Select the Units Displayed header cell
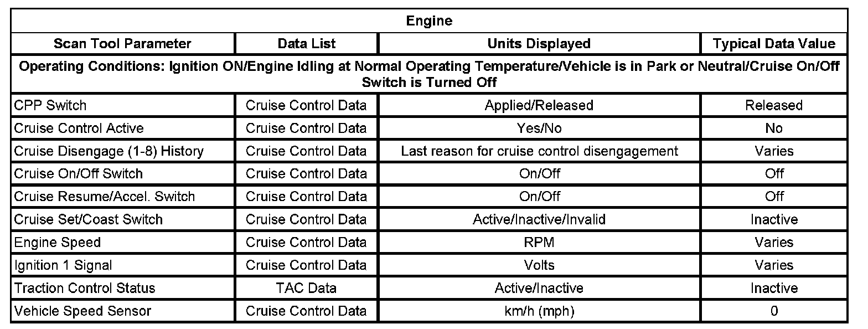This screenshot has height=329, width=868. tap(539, 44)
